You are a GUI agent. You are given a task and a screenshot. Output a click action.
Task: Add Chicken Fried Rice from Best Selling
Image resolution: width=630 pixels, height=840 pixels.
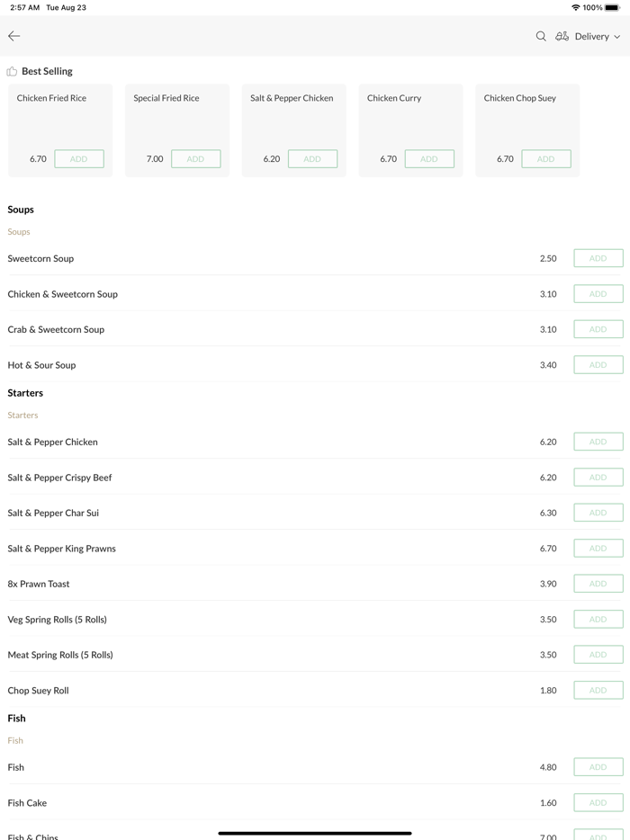point(79,159)
